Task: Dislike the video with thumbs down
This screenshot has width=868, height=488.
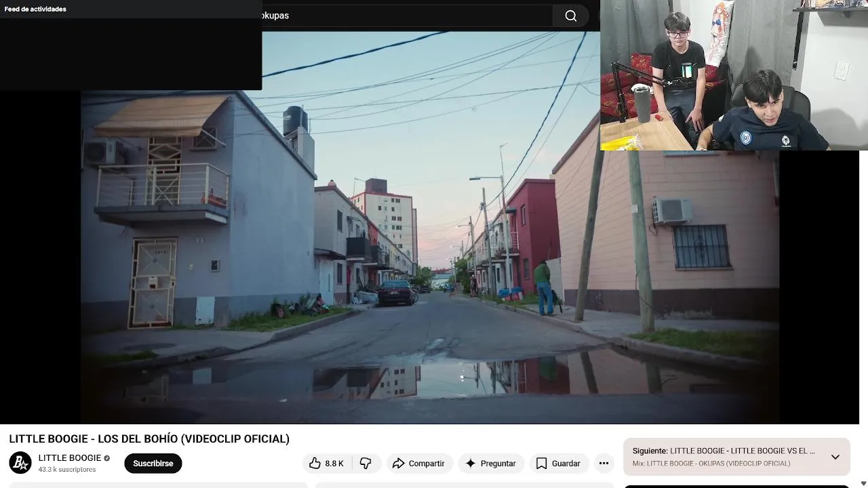Action: point(366,464)
